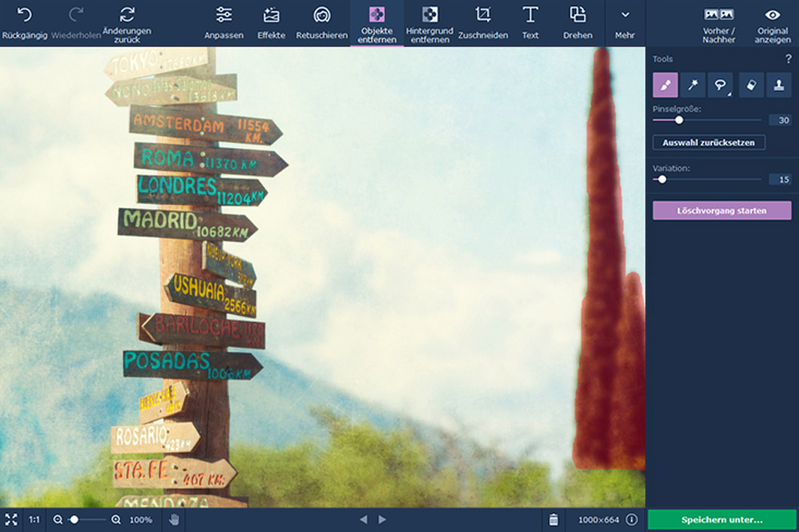The height and width of the screenshot is (532, 799).
Task: Open the Tools help question mark
Action: coord(789,58)
